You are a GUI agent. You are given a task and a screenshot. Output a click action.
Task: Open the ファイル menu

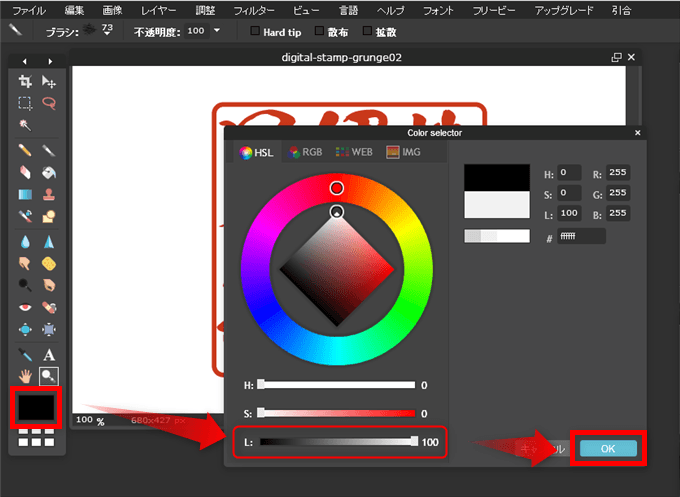pos(29,10)
